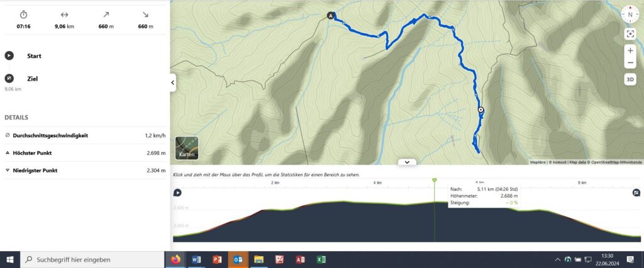644x268 pixels.
Task: Center the map with the focus icon
Action: tap(630, 34)
